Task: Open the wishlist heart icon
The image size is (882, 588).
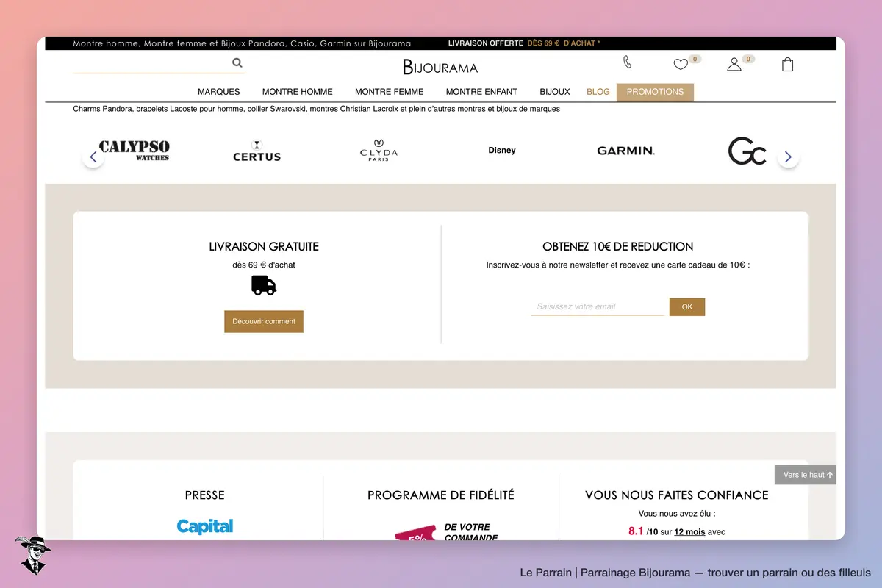Action: tap(681, 65)
